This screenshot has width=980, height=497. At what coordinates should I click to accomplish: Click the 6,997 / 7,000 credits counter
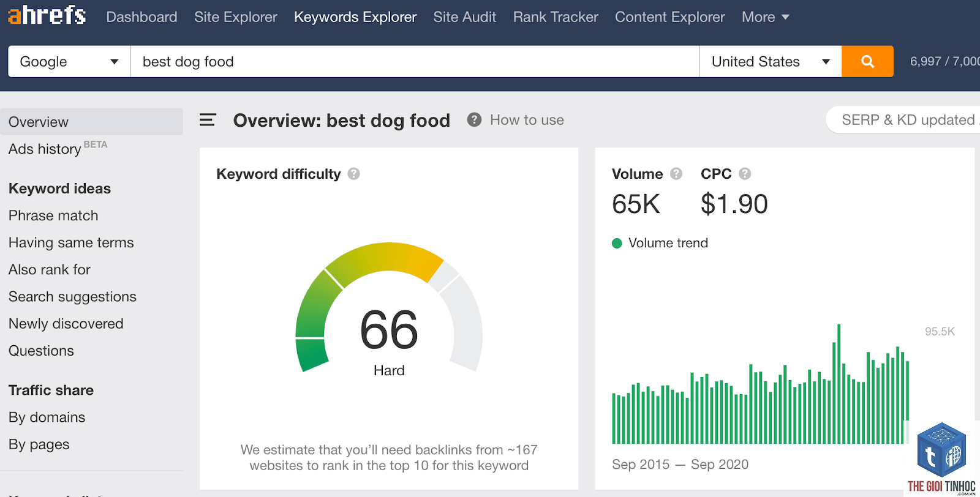tap(945, 61)
